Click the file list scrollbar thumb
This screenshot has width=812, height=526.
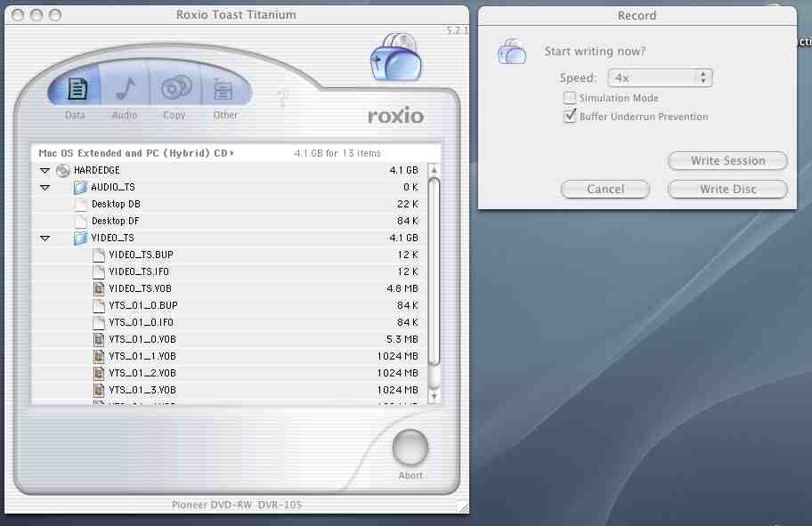click(x=434, y=271)
